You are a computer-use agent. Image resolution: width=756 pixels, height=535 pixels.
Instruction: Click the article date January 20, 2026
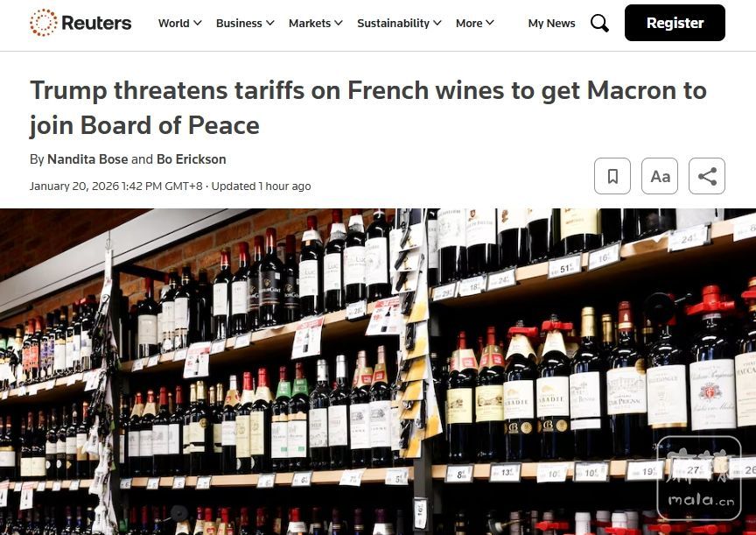[74, 187]
